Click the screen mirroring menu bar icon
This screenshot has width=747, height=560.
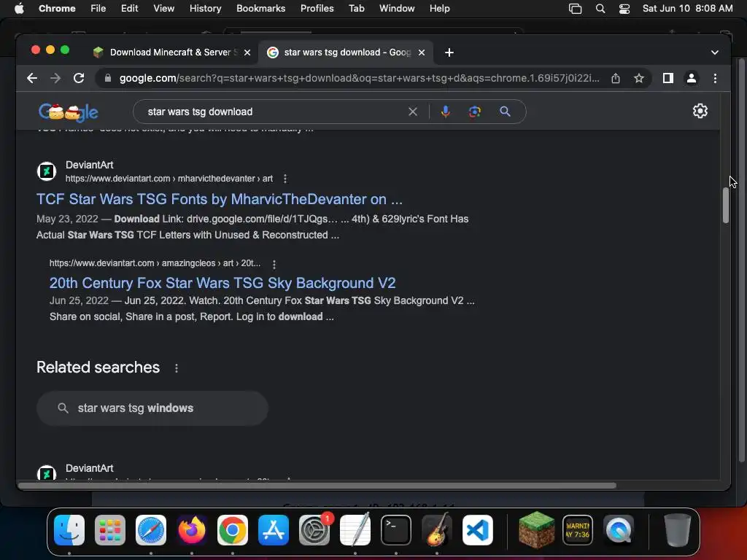click(575, 9)
